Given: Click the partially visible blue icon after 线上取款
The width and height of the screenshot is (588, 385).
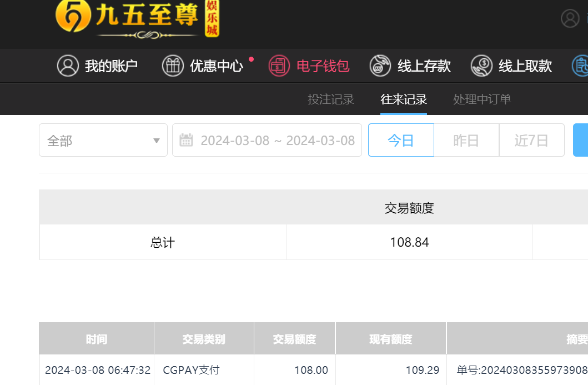Looking at the screenshot, I should tap(580, 66).
